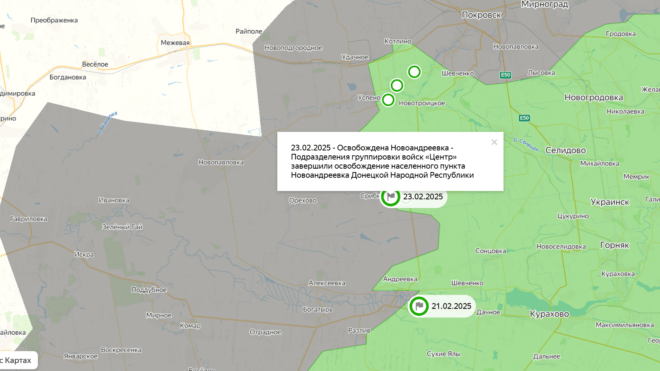This screenshot has height=371, width=660.
Task: Click the Райполе village label
Action: [249, 31]
